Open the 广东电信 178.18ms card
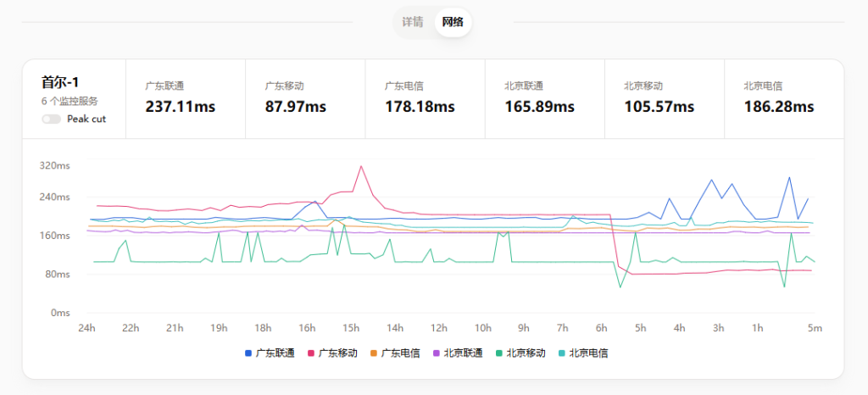This screenshot has width=868, height=395. [x=425, y=98]
